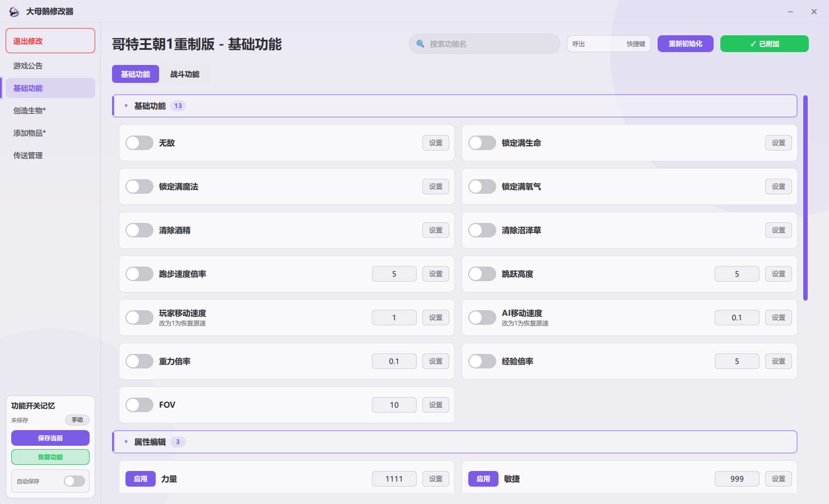This screenshot has width=829, height=504.
Task: Open 传送管理 sidebar page
Action: coord(50,155)
